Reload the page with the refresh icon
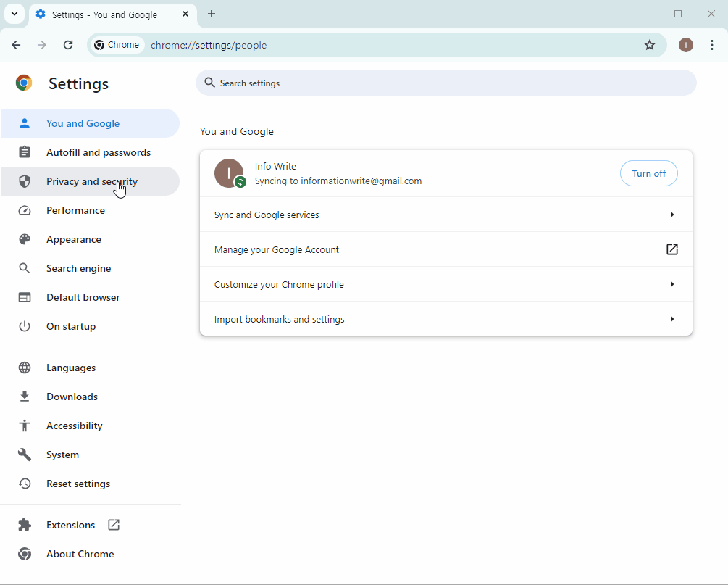This screenshot has width=728, height=585. pos(68,45)
